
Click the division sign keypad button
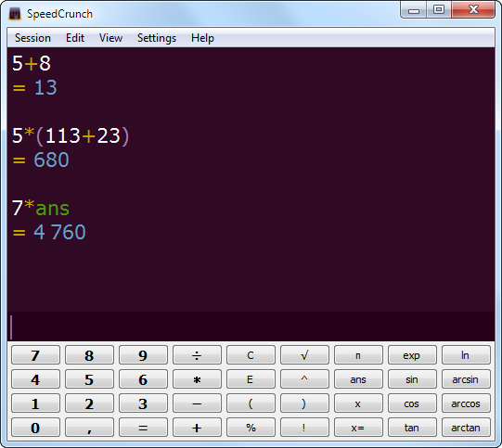tap(197, 355)
